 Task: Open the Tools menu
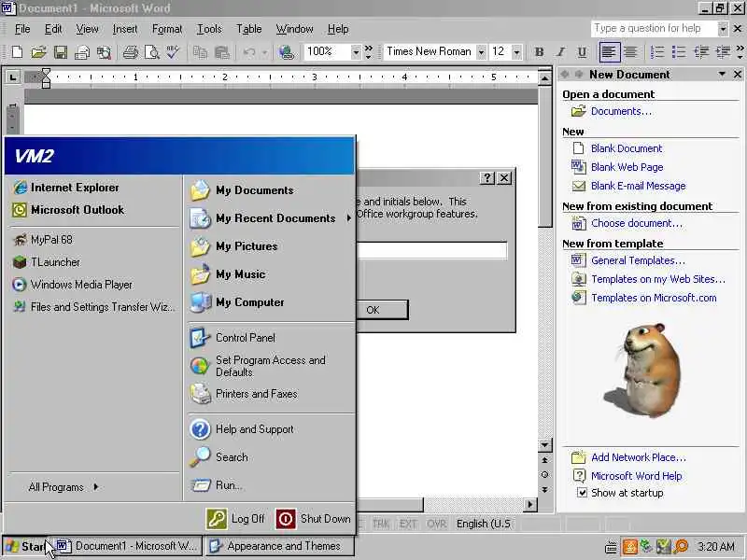(209, 29)
